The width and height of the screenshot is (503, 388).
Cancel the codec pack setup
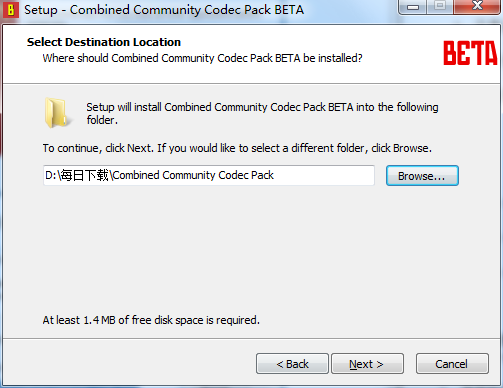pos(452,364)
